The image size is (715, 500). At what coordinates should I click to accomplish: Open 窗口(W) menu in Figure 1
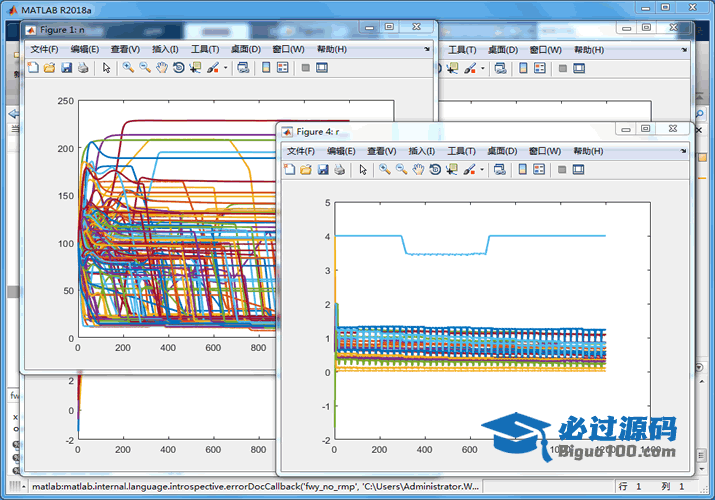click(288, 49)
